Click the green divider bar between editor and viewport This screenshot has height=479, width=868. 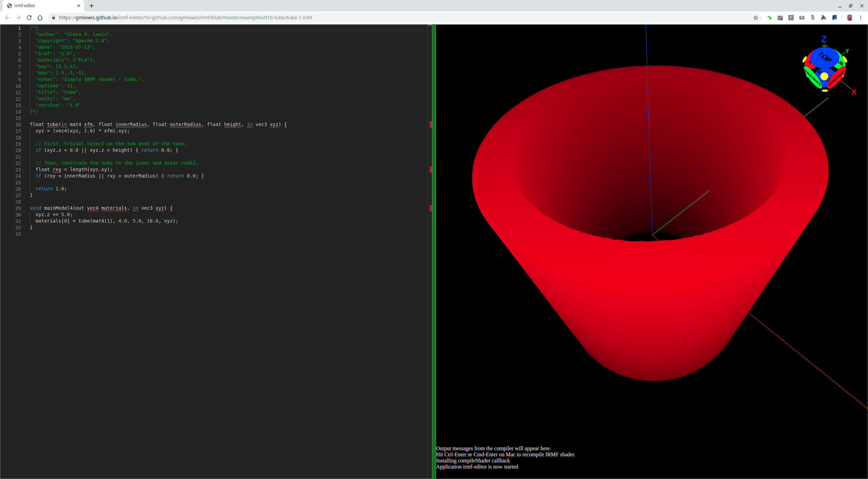pos(434,251)
